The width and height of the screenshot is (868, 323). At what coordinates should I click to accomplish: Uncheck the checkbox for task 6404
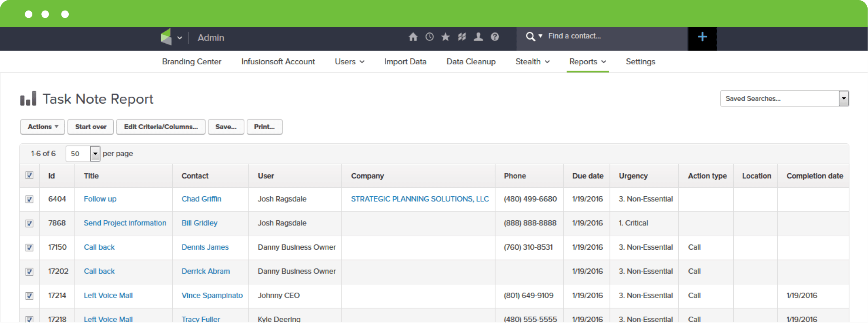coord(30,199)
